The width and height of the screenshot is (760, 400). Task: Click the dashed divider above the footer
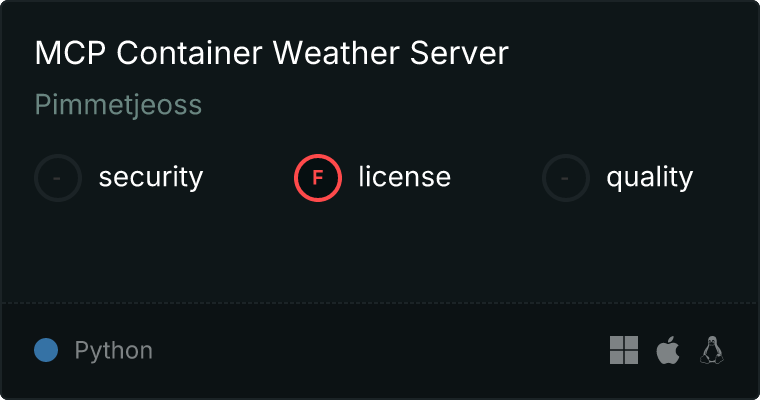[x=380, y=303]
